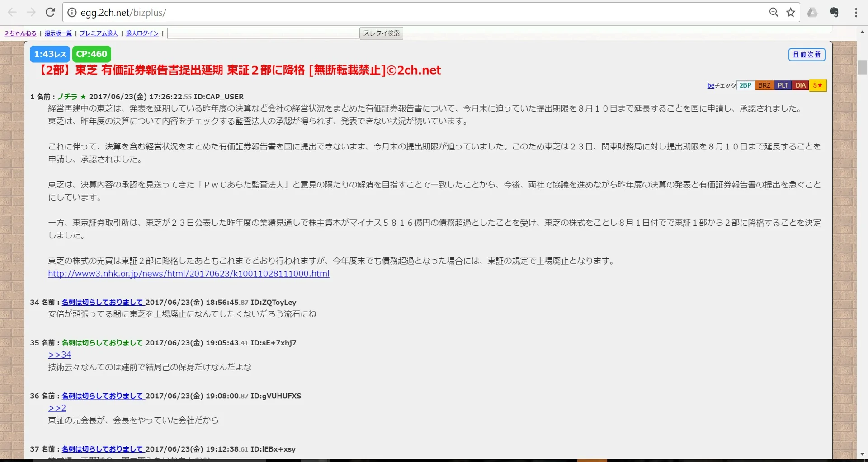
Task: Click the 次 link in top-right box
Action: tap(811, 55)
